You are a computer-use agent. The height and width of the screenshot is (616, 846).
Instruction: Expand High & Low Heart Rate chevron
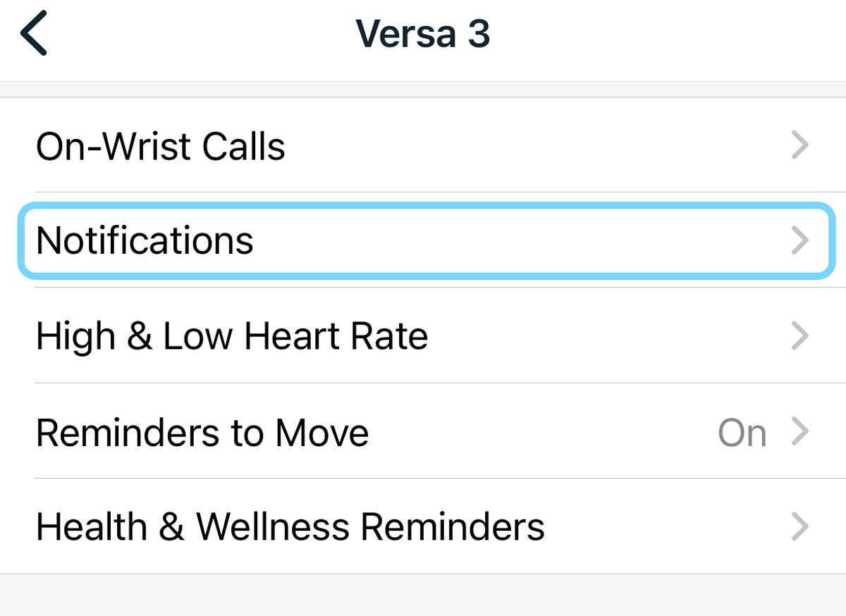800,335
